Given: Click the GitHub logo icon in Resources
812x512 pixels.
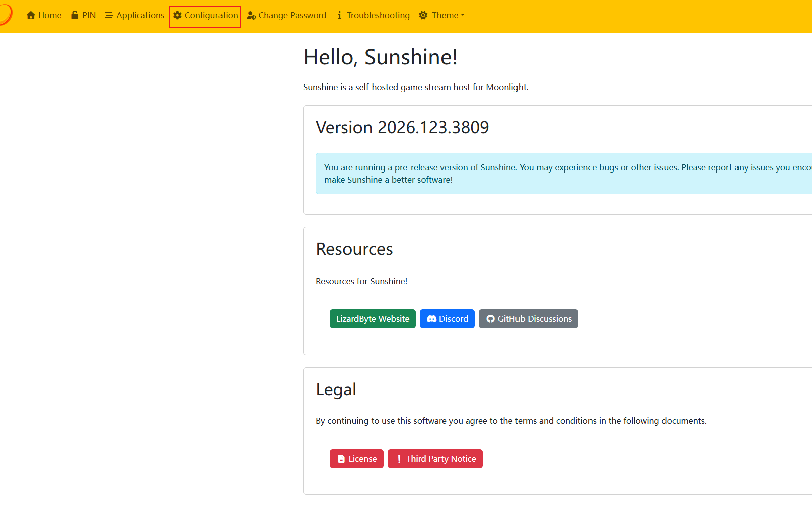Looking at the screenshot, I should (x=490, y=319).
